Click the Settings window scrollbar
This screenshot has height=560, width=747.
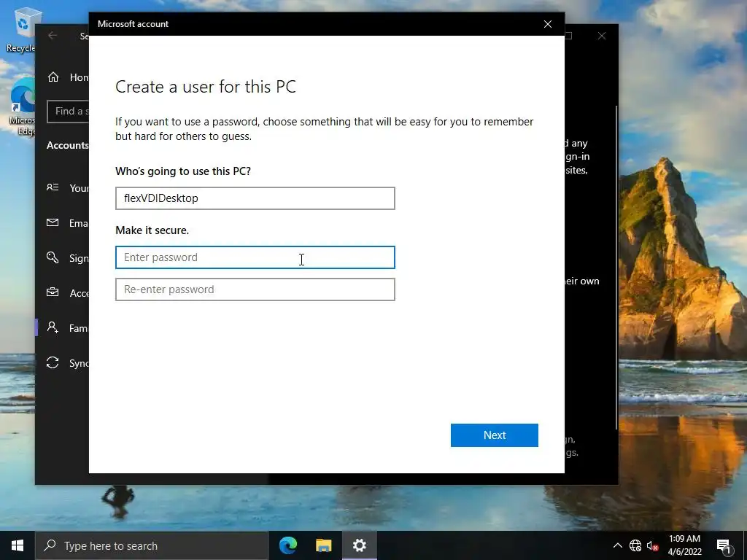coord(616,267)
